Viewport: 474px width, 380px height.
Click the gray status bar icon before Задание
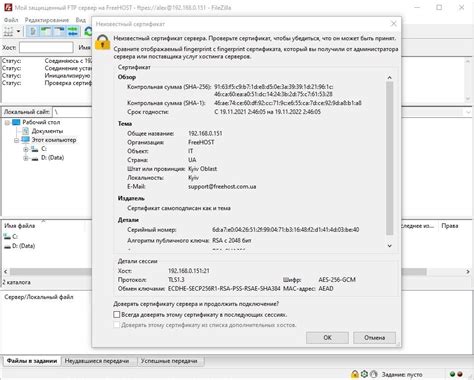[x=374, y=374]
